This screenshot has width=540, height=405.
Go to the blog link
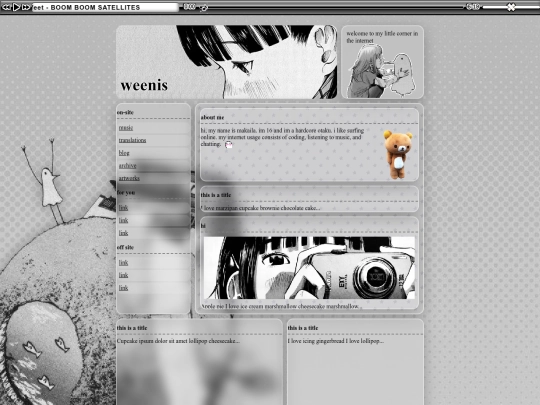[x=124, y=153]
